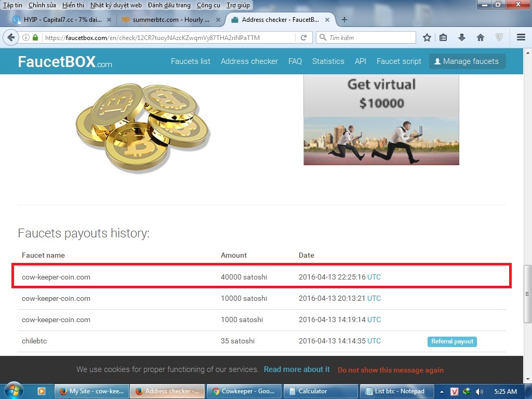Click the UTC link on the 22:25:16 row
532x399 pixels.
coord(374,277)
